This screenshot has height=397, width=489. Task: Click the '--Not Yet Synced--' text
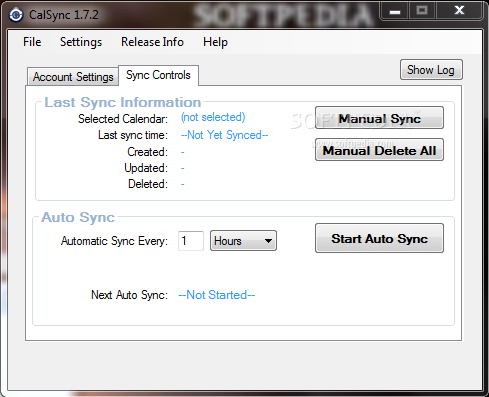[224, 135]
